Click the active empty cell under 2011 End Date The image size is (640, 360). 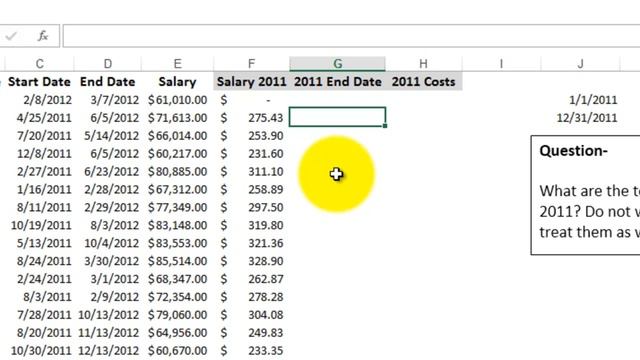coord(338,118)
